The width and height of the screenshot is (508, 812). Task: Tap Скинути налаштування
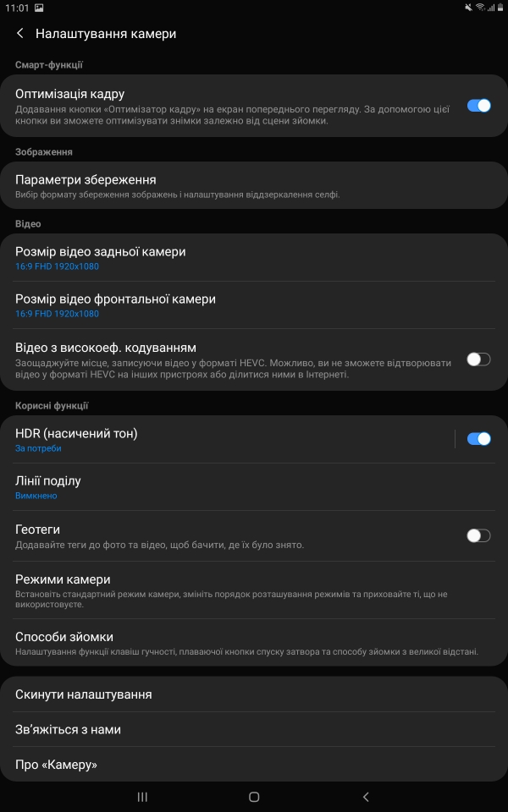[254, 694]
